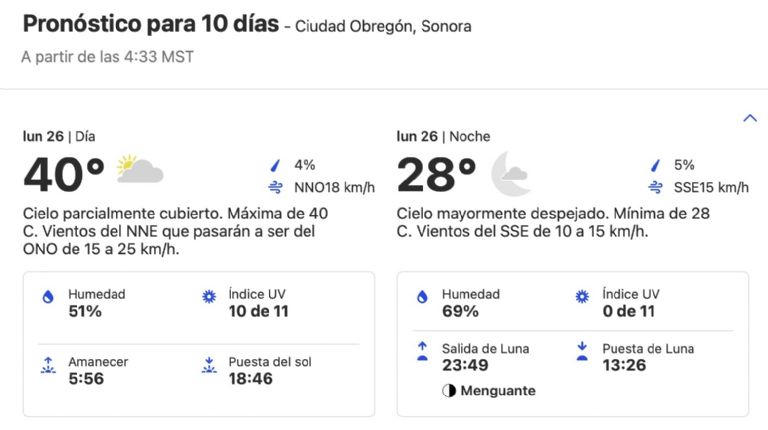Click the 28° nighttime temperature
The width and height of the screenshot is (768, 430).
tap(437, 175)
